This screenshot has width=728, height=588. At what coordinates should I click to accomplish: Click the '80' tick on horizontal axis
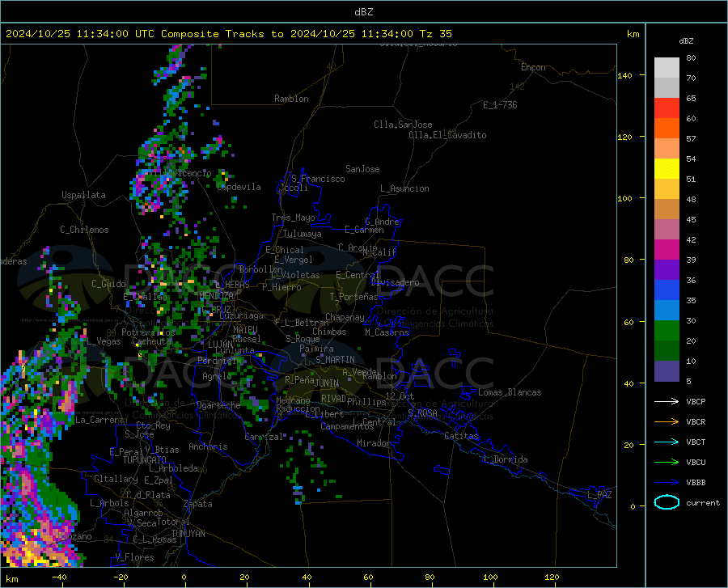click(430, 577)
